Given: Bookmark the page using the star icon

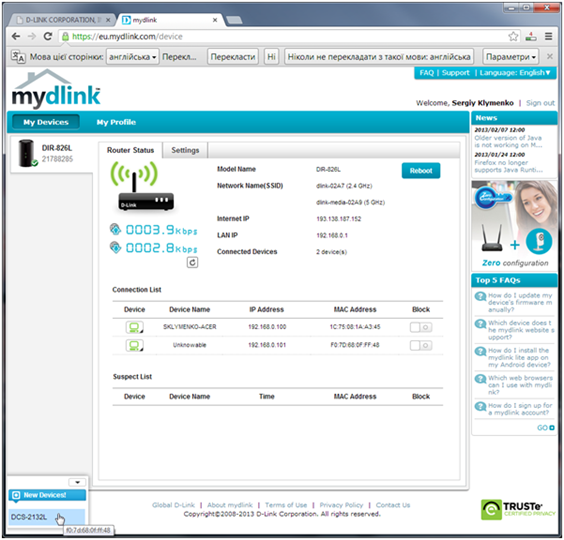Looking at the screenshot, I should pyautogui.click(x=513, y=36).
